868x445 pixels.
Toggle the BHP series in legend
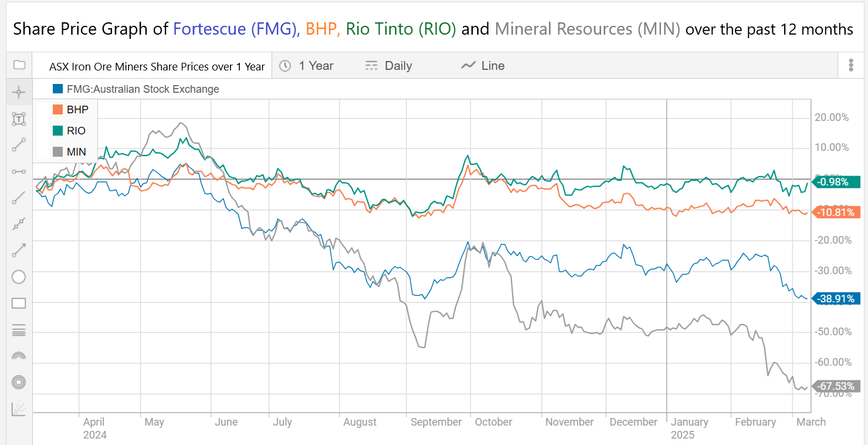point(77,110)
